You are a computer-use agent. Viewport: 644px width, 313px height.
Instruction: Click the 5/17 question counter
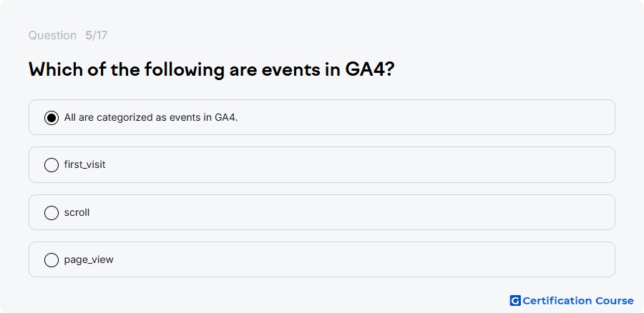click(x=96, y=36)
